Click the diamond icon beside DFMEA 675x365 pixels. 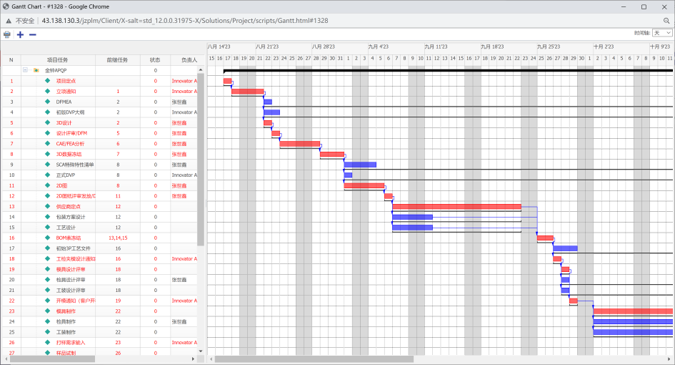click(x=47, y=102)
